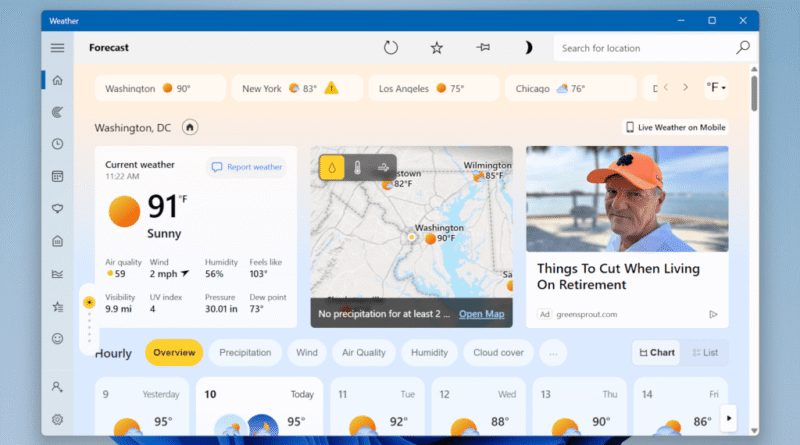Screen dimensions: 800x445
Task: Switch hourly view to Chart
Action: [657, 353]
